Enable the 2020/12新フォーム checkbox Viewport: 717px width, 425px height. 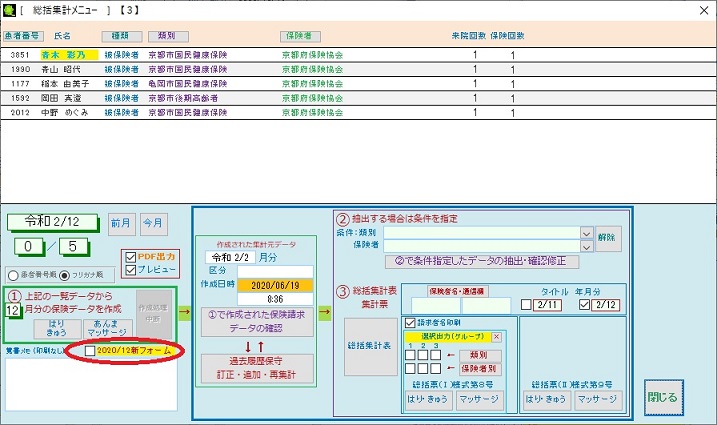90,351
